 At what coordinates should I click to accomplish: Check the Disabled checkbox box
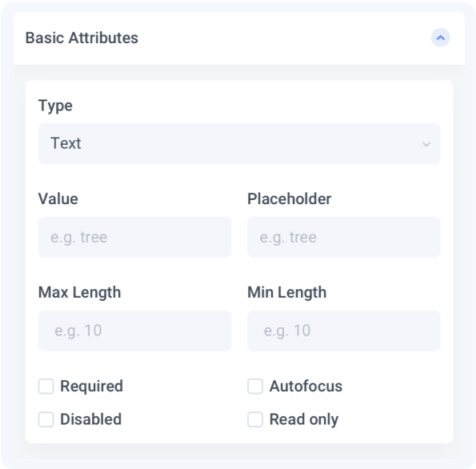pyautogui.click(x=46, y=419)
